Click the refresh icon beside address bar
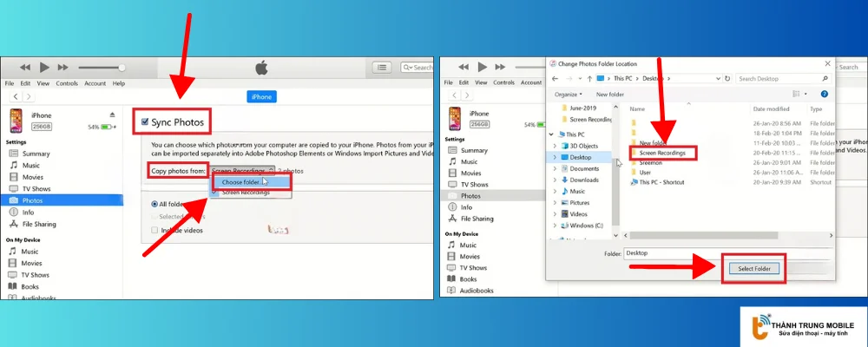Screen dimensions: 868x347 [x=726, y=78]
